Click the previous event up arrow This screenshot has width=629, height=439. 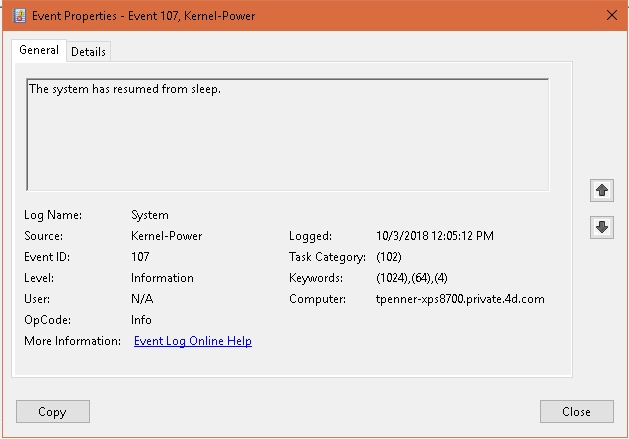tap(601, 190)
